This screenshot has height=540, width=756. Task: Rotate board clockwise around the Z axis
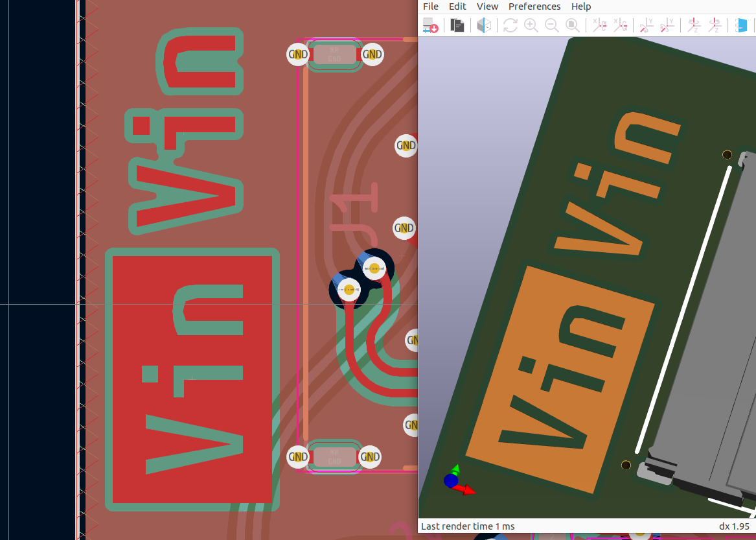[x=694, y=25]
